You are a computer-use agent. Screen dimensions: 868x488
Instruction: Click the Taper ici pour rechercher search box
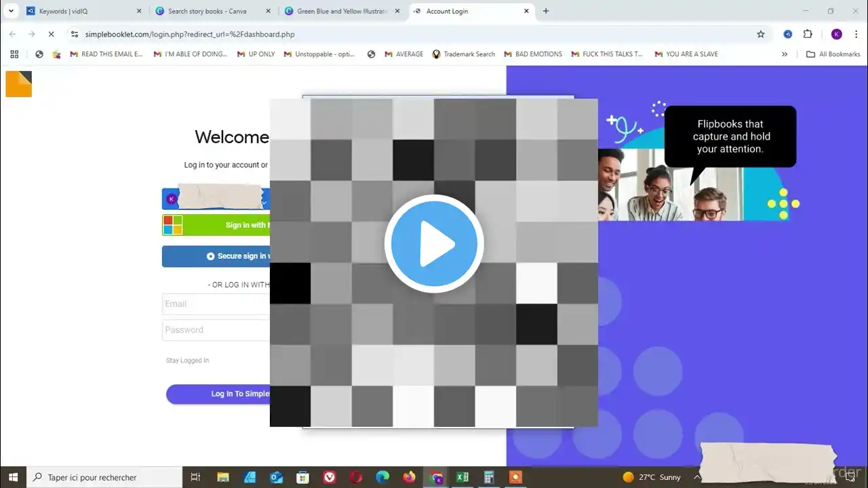[104, 477]
